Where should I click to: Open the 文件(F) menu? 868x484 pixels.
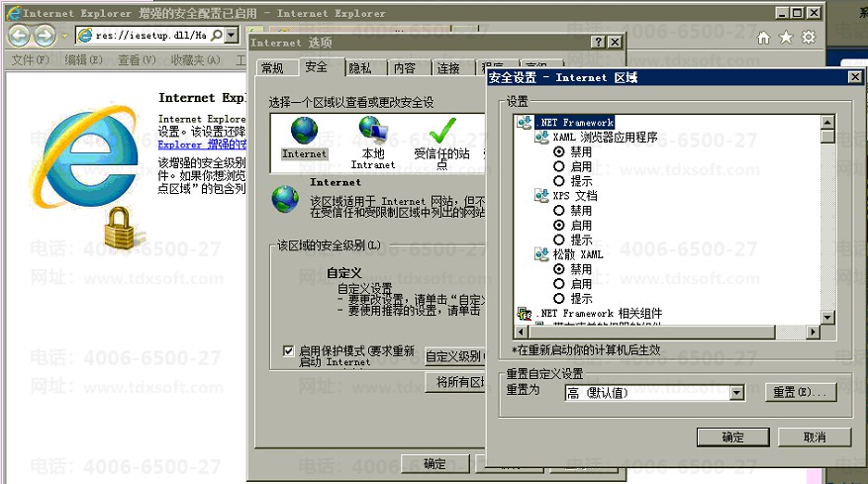tap(30, 59)
